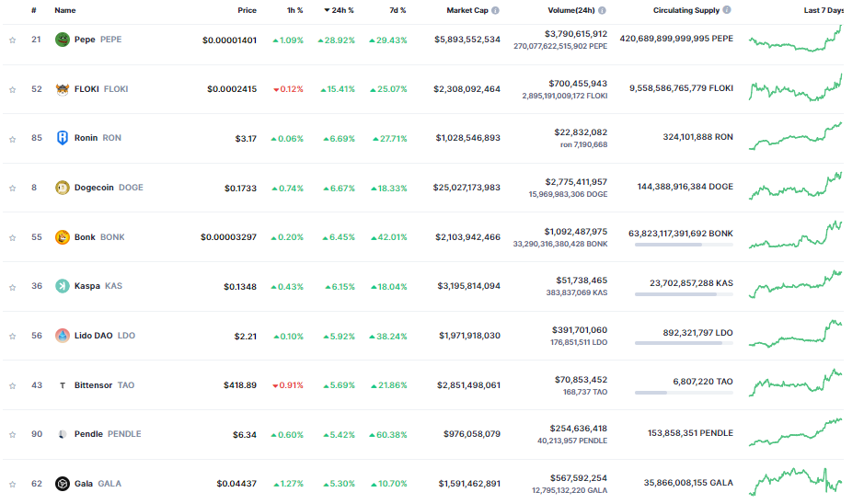Click Gala circulating supply 35,866,008,155 GALA

pyautogui.click(x=688, y=483)
